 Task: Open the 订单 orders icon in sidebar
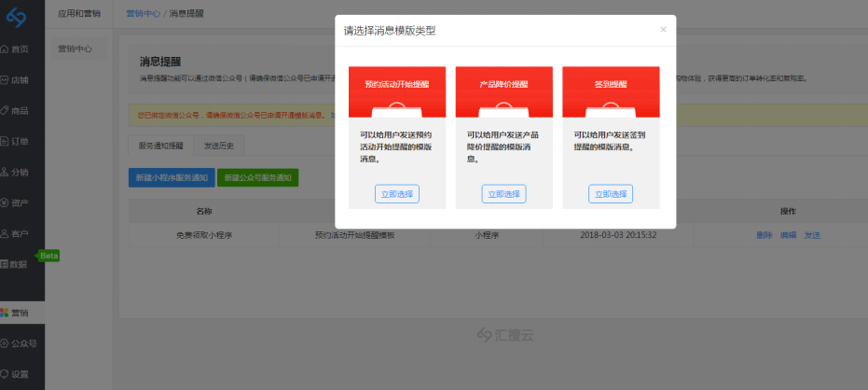5,141
